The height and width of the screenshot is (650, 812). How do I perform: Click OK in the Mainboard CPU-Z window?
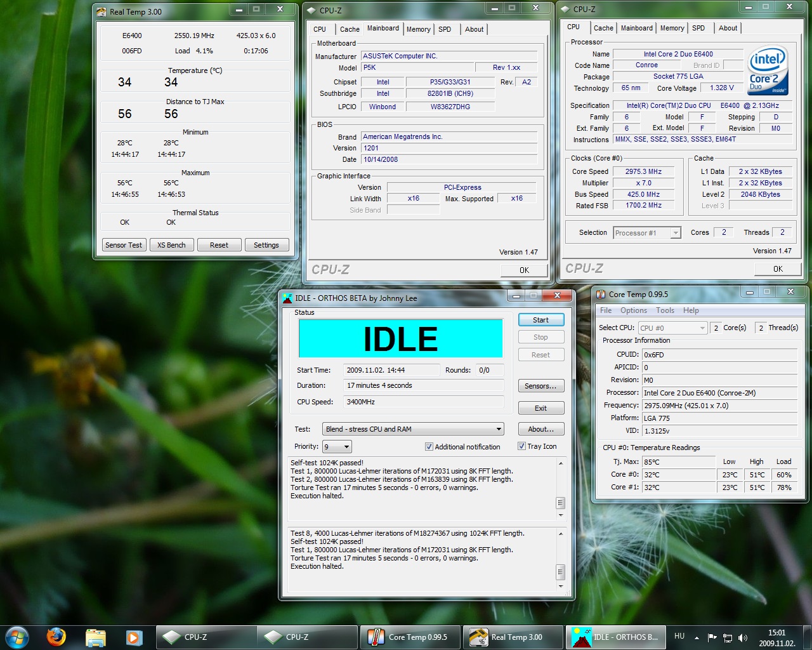pyautogui.click(x=524, y=270)
